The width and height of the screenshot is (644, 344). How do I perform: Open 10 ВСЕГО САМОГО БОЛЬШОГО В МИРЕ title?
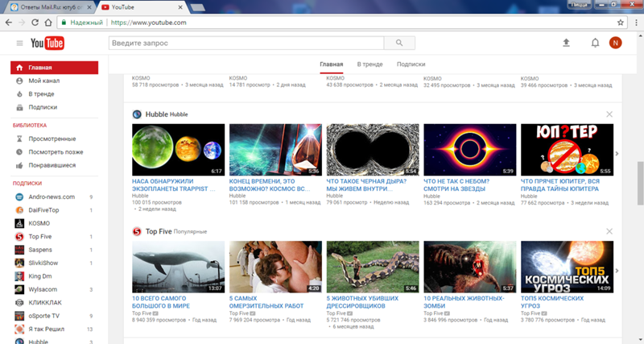160,302
